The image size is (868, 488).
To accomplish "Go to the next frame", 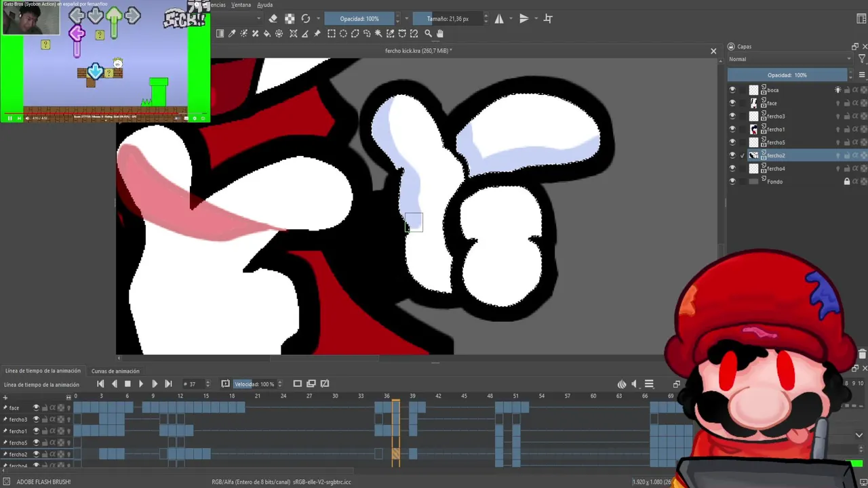I will pyautogui.click(x=155, y=384).
